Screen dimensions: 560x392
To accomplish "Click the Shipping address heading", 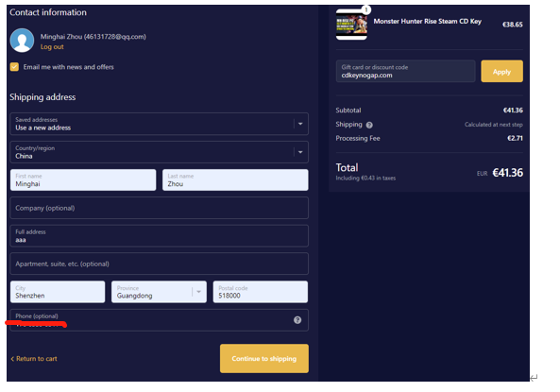I will click(x=42, y=97).
